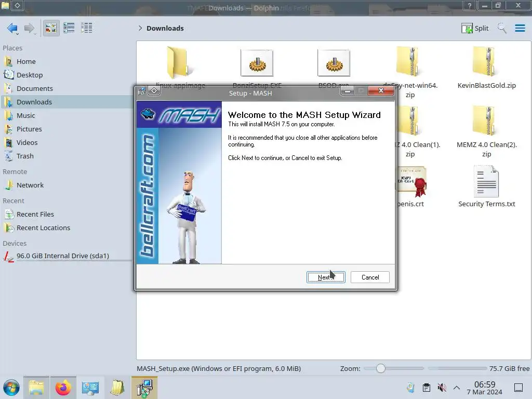
Task: Open the system settings taskbar icon
Action: (x=90, y=388)
